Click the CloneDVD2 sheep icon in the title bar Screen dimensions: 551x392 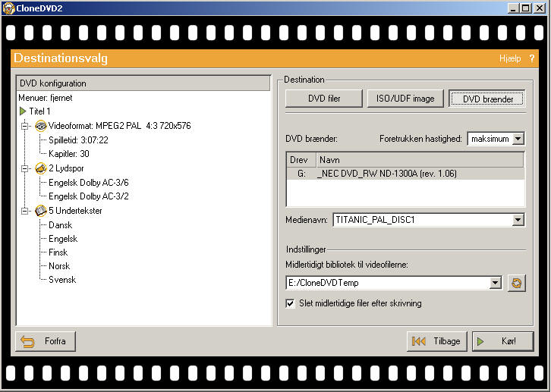point(8,8)
